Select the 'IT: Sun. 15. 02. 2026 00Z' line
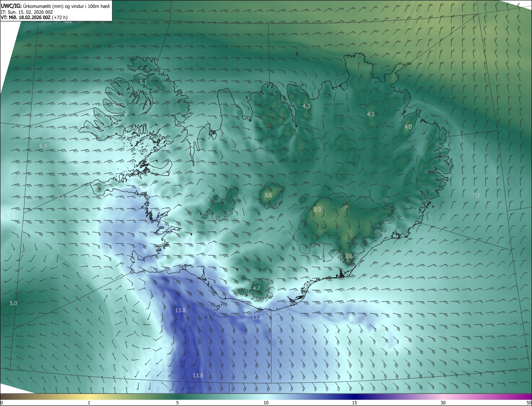532x406 pixels. pos(27,12)
